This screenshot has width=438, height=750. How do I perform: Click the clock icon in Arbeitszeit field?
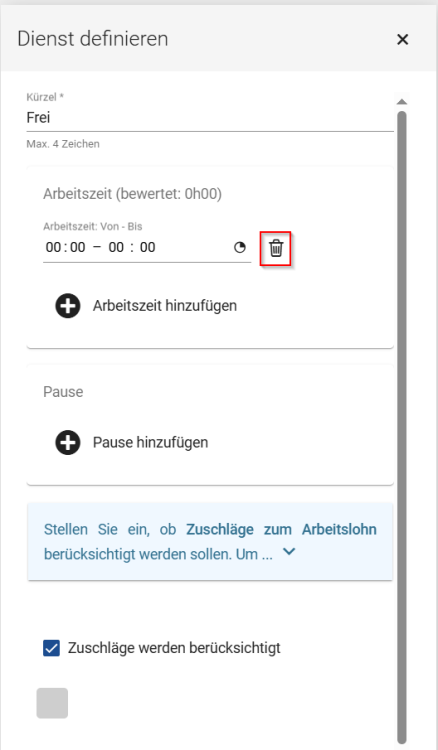click(240, 247)
